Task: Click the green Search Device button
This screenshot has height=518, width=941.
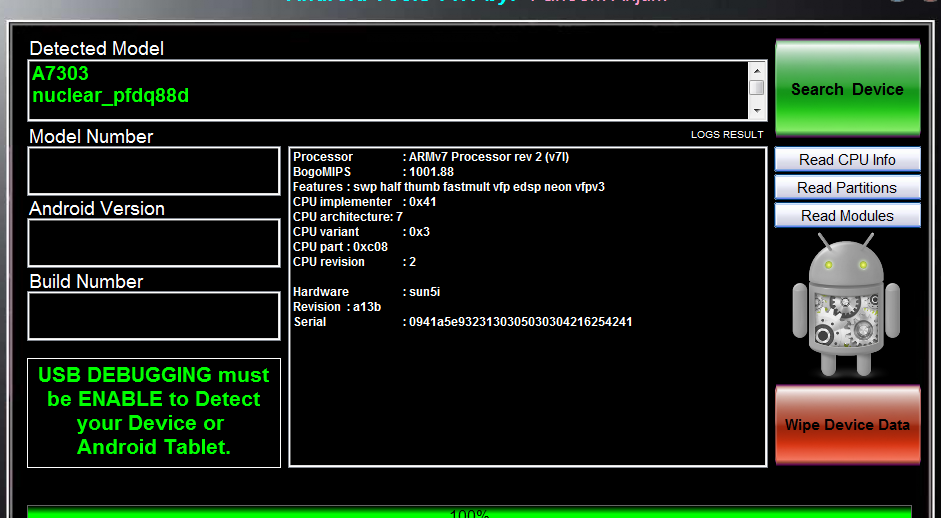Action: coord(847,88)
